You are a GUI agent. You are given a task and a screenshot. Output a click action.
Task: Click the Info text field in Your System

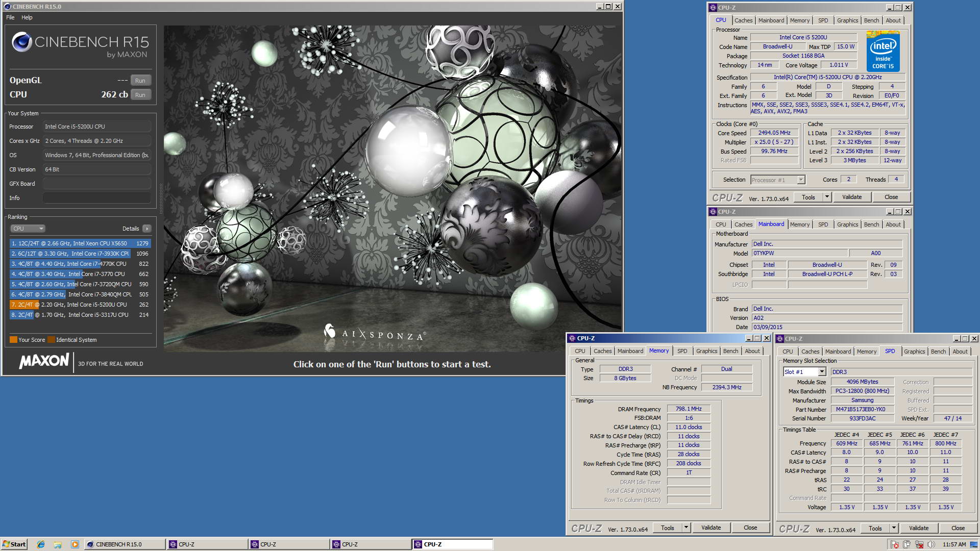point(96,198)
